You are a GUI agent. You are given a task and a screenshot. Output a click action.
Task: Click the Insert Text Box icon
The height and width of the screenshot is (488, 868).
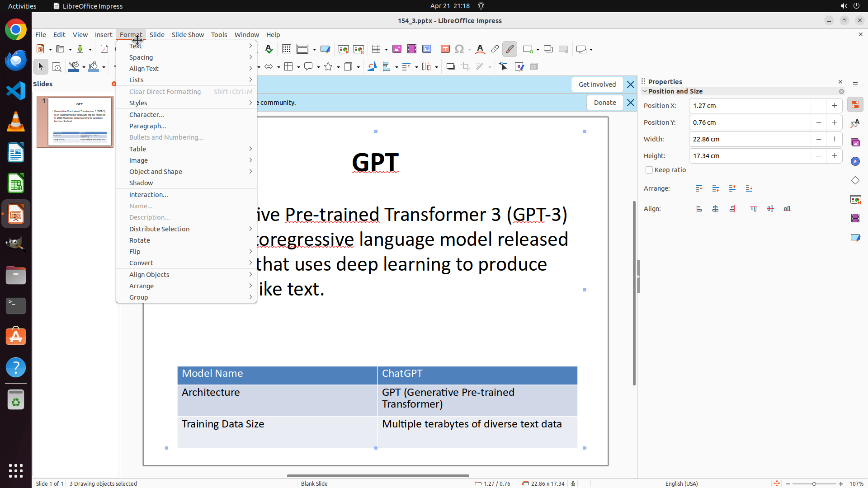[x=445, y=49]
